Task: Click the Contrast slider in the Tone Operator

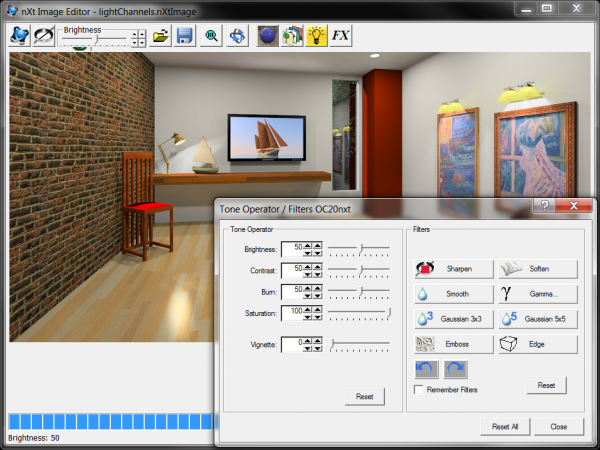Action: coord(359,271)
